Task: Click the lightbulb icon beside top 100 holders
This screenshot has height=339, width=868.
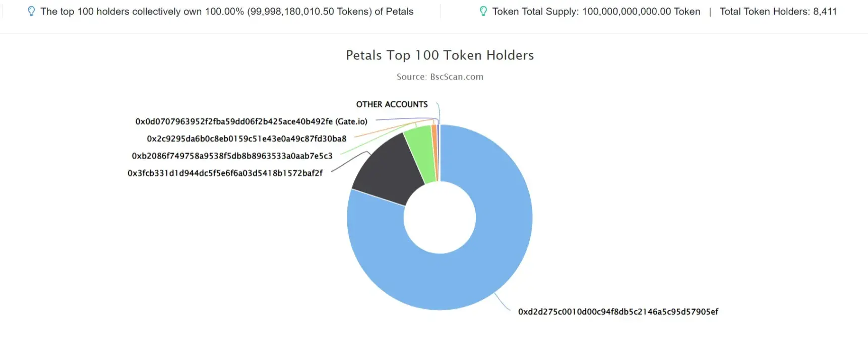Action: point(31,11)
